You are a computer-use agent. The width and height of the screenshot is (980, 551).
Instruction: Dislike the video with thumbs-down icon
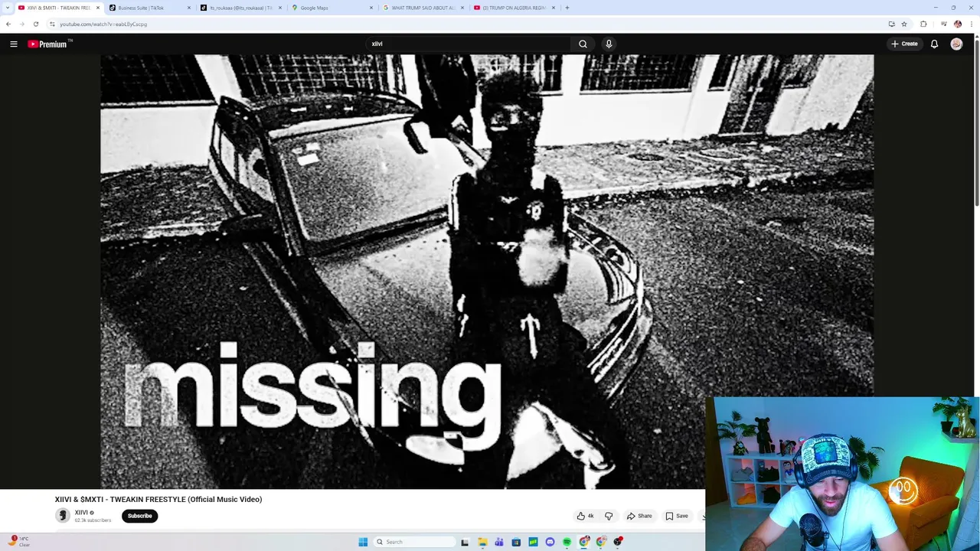[609, 516]
